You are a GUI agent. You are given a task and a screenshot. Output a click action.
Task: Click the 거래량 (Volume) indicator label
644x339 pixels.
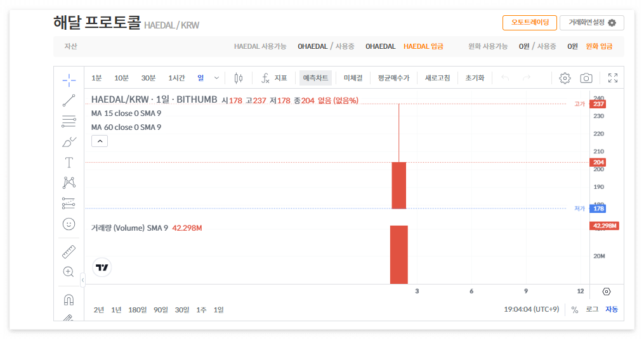[129, 228]
